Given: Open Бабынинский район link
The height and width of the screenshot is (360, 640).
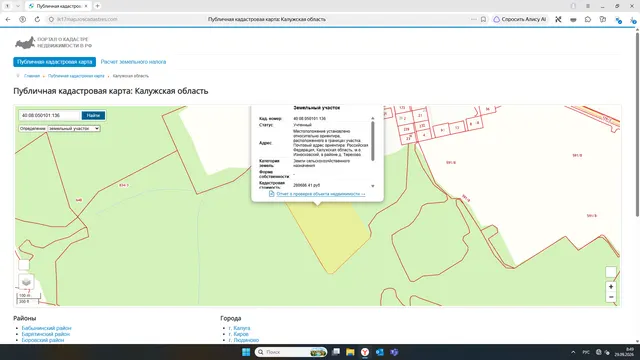Looking at the screenshot, I should (47, 328).
